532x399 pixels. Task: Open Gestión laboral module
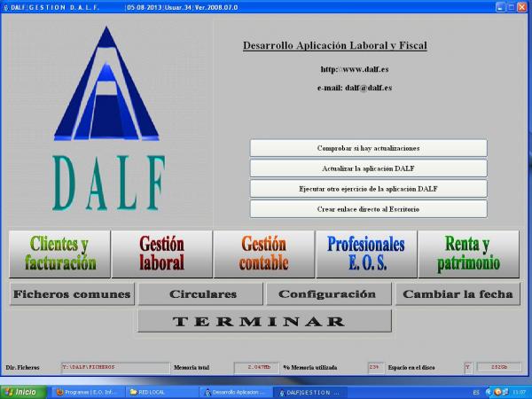[162, 254]
